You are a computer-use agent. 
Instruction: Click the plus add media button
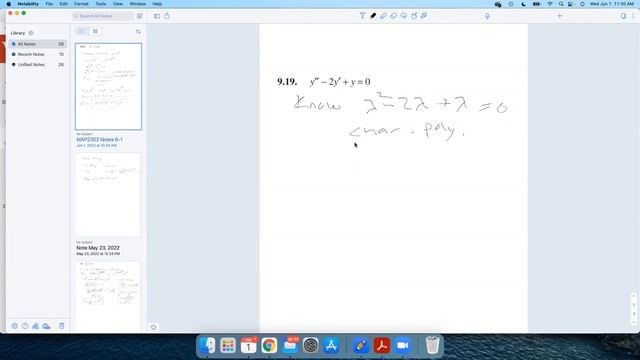coord(560,16)
